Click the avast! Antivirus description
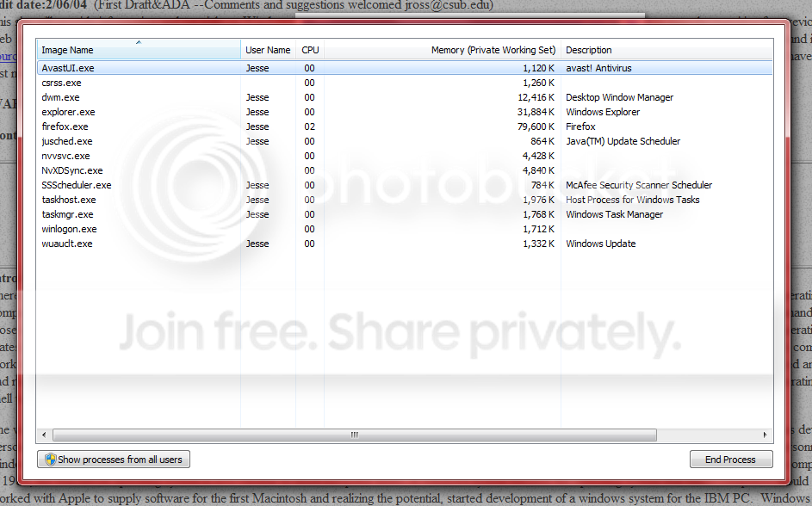 (598, 68)
